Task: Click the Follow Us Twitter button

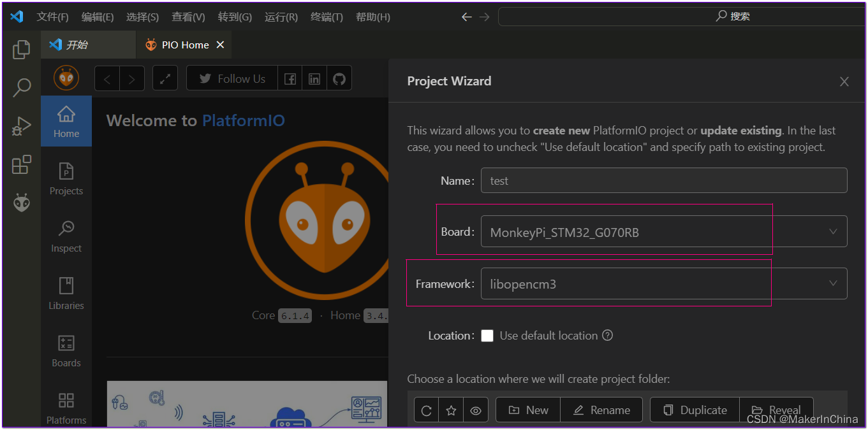Action: [x=232, y=79]
